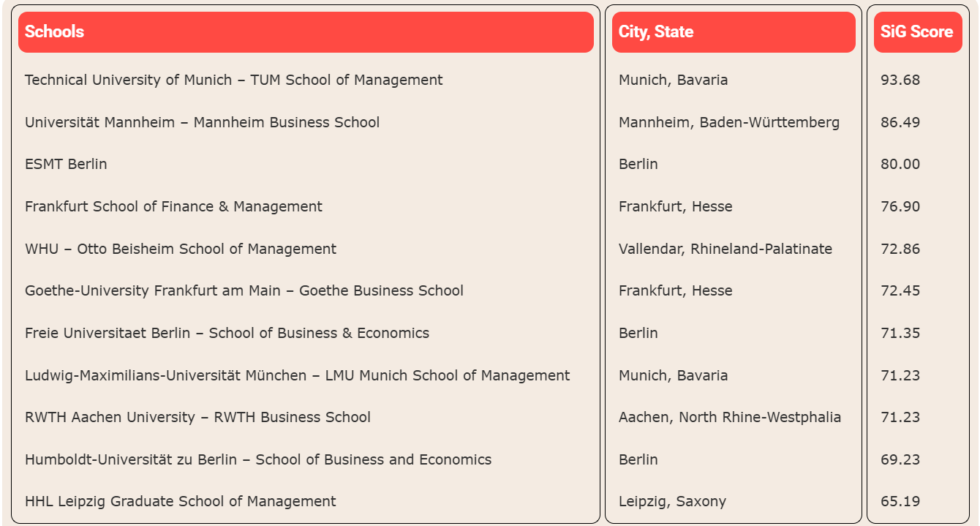Click the 93.68 SiG score value

click(x=900, y=80)
